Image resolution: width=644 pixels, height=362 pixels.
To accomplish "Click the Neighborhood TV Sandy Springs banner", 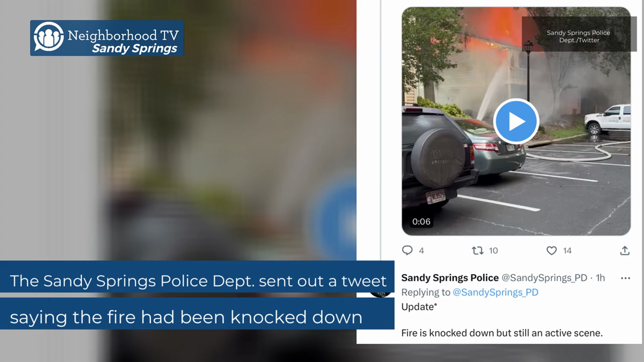I will pos(107,38).
